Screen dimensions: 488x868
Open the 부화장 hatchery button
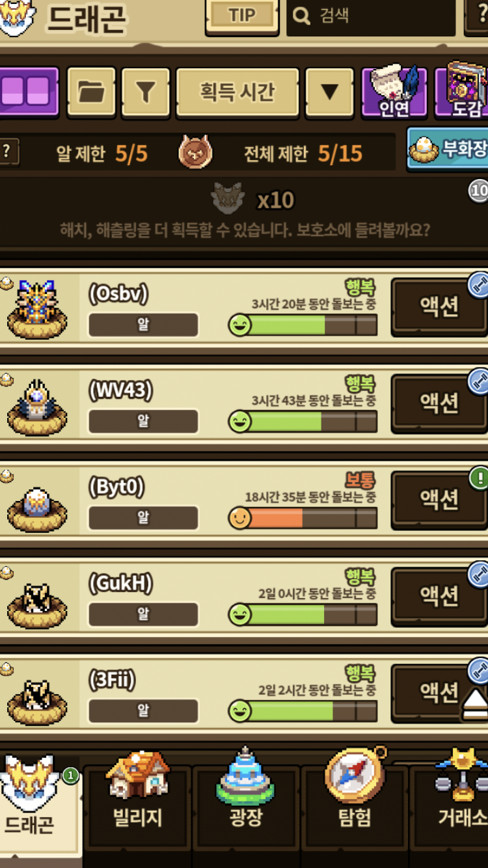[448, 149]
